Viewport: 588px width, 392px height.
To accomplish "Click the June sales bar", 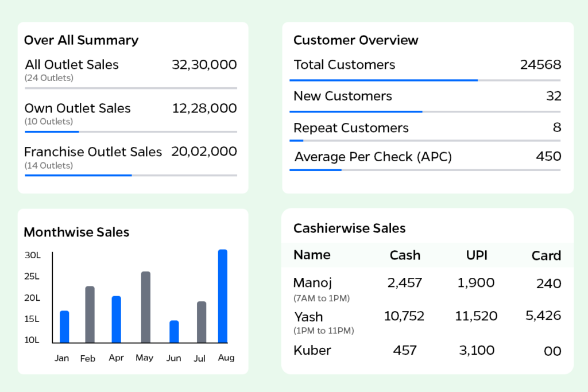I will (x=174, y=331).
